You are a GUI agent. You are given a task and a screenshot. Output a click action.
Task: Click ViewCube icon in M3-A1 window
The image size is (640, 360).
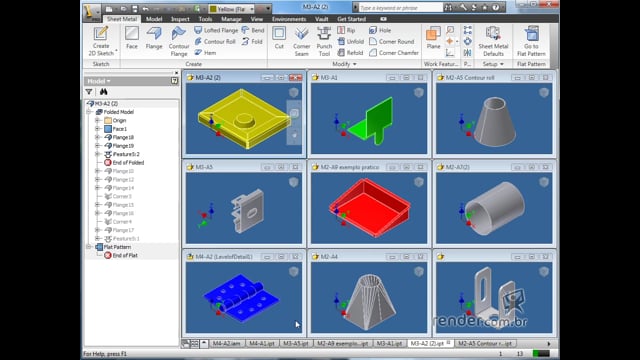(419, 93)
